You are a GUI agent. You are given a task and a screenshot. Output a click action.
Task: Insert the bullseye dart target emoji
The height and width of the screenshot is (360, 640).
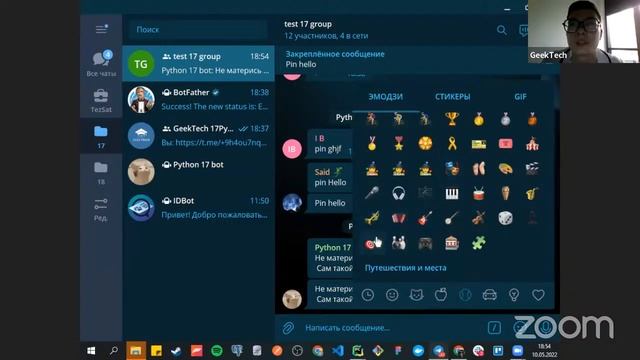click(x=371, y=244)
